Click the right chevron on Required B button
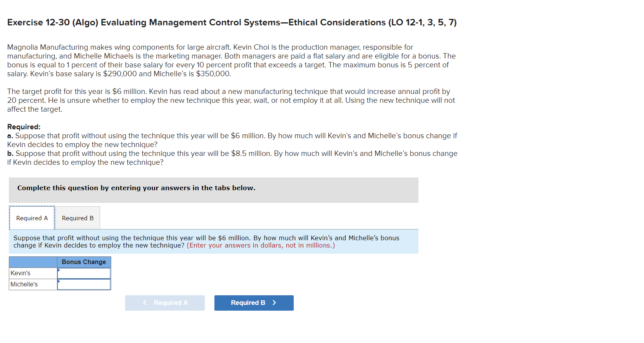The height and width of the screenshot is (343, 644). click(x=274, y=303)
